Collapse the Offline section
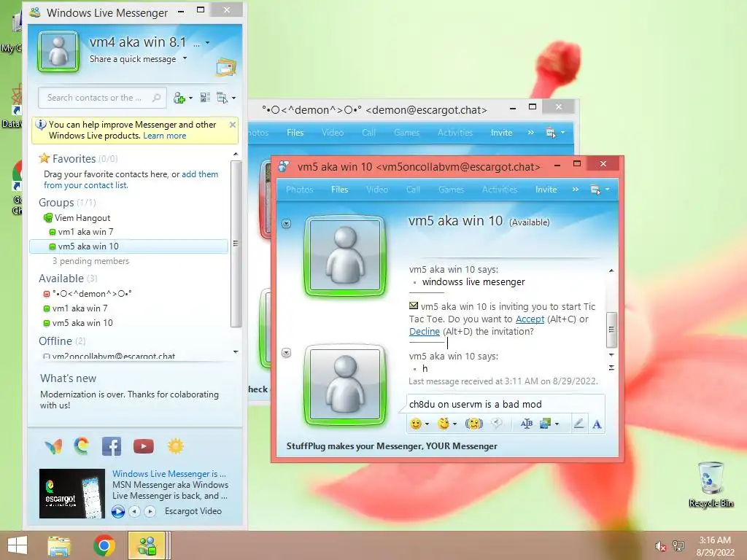The width and height of the screenshot is (747, 560). [55, 341]
